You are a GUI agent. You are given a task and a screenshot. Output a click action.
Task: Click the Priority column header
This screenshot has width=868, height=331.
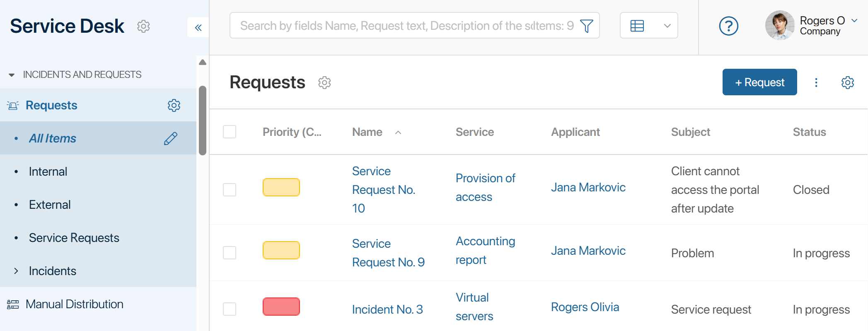click(x=292, y=132)
